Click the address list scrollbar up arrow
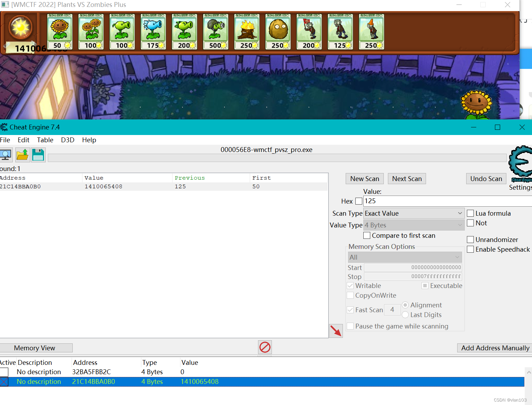This screenshot has width=532, height=405. tap(529, 372)
